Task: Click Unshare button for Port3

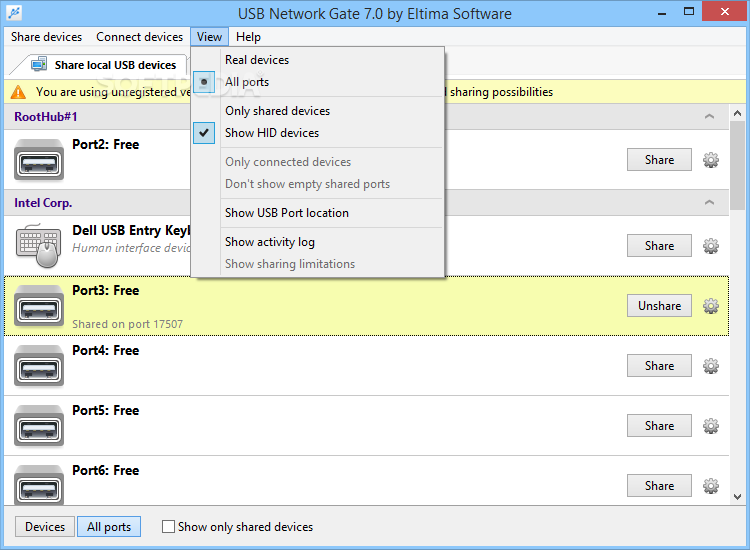Action: pos(659,306)
